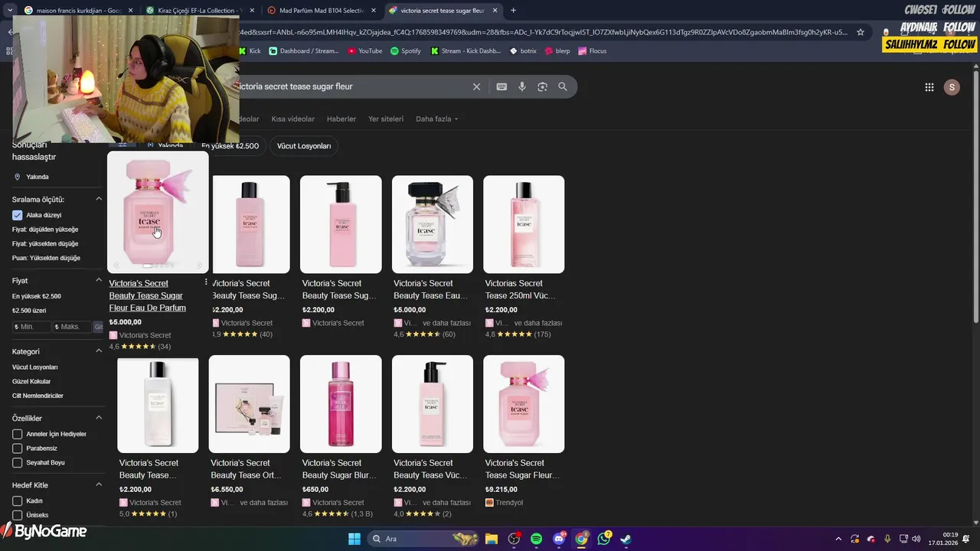Click the maximum price field
The image size is (980, 551).
coord(72,327)
